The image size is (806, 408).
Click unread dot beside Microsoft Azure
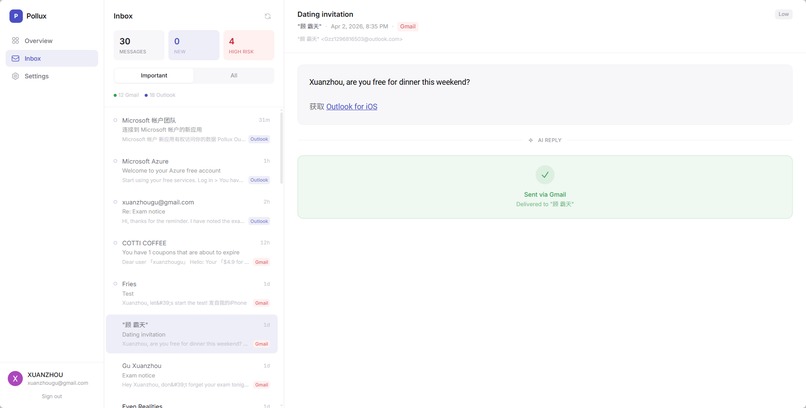[x=115, y=161]
